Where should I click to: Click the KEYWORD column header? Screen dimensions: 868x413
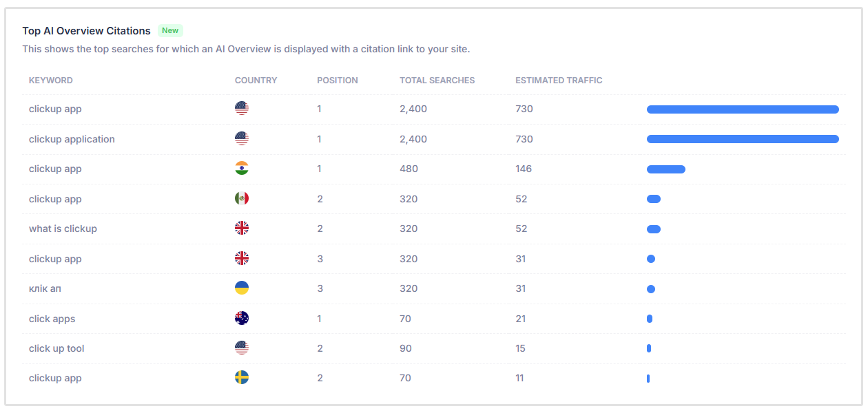50,80
